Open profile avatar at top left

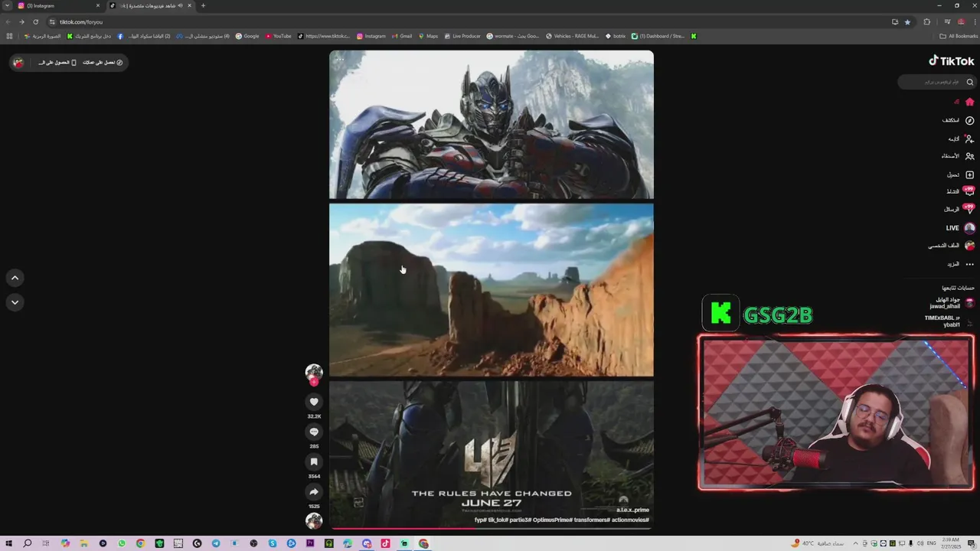(x=18, y=62)
